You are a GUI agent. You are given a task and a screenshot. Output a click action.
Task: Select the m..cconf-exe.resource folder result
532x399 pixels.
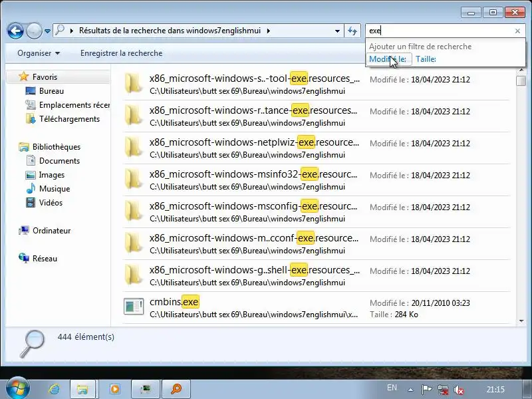(316, 243)
